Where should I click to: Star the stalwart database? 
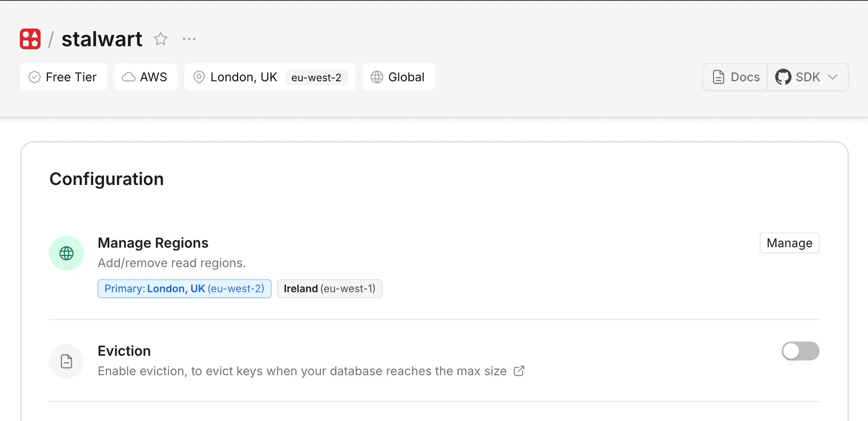(x=160, y=38)
